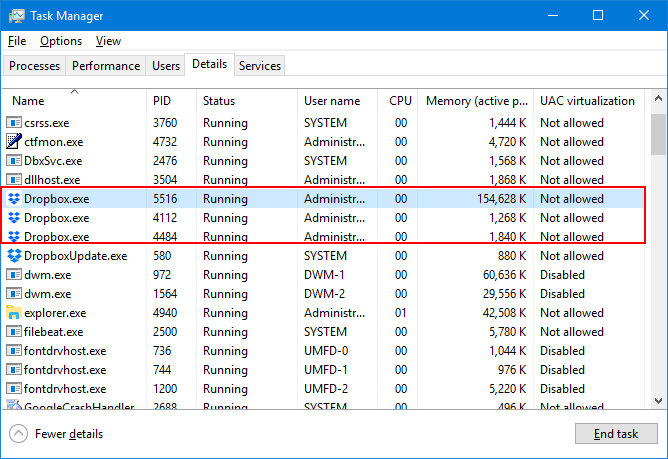Collapse view with Fewer details arrow

18,434
